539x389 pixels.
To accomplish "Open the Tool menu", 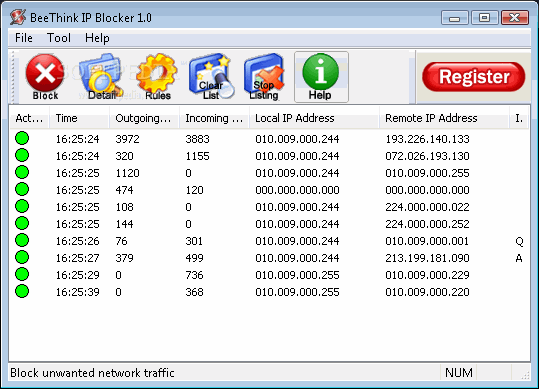I will (x=59, y=38).
